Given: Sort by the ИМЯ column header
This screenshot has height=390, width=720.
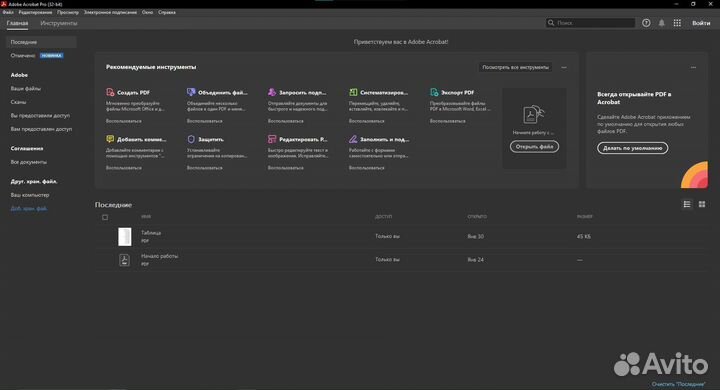Looking at the screenshot, I should pyautogui.click(x=146, y=217).
